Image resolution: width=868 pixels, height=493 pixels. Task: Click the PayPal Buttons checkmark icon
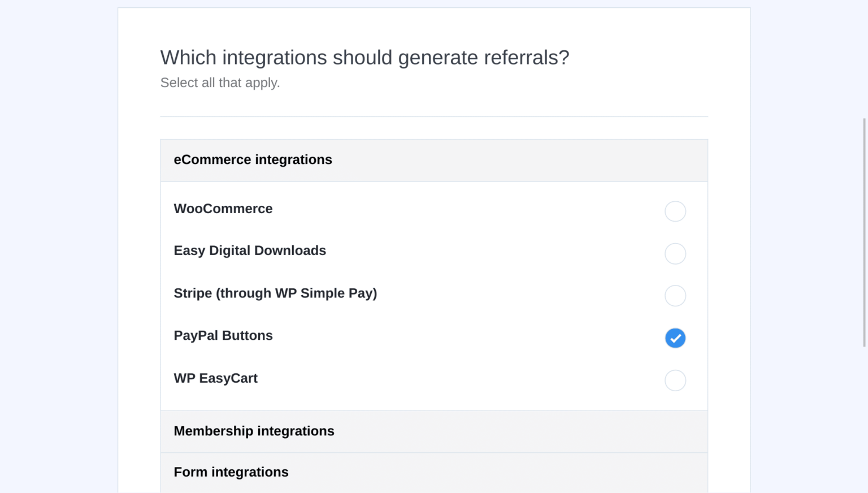pyautogui.click(x=675, y=338)
